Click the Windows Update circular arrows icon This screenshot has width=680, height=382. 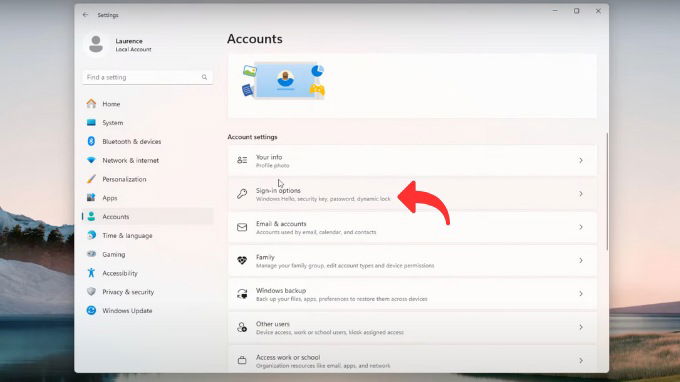(91, 310)
